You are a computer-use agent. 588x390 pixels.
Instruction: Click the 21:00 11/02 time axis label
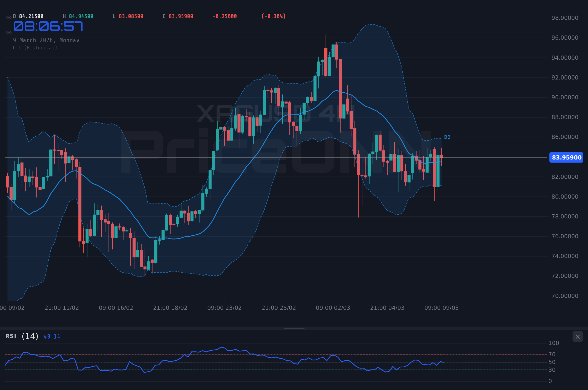coord(62,308)
